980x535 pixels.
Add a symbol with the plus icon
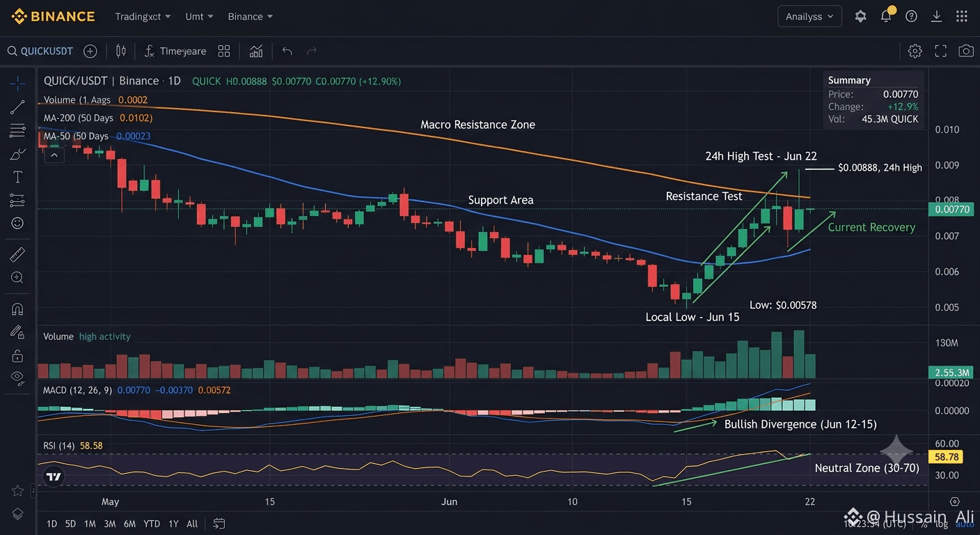pyautogui.click(x=90, y=51)
